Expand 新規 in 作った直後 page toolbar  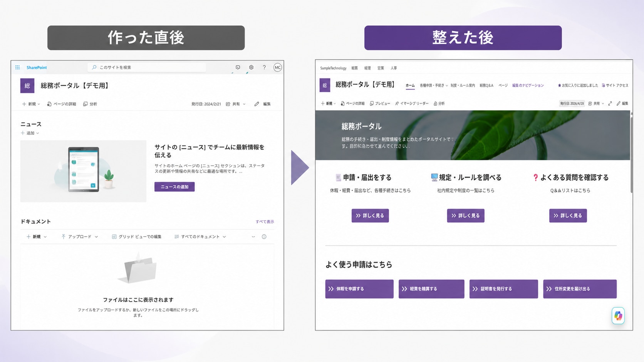click(31, 104)
